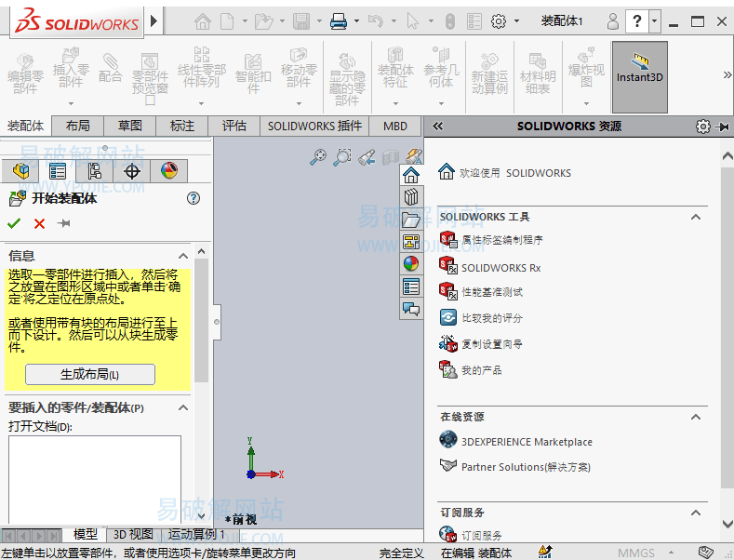Open the PropertyManager tab icon
The image size is (734, 560).
pos(58,171)
